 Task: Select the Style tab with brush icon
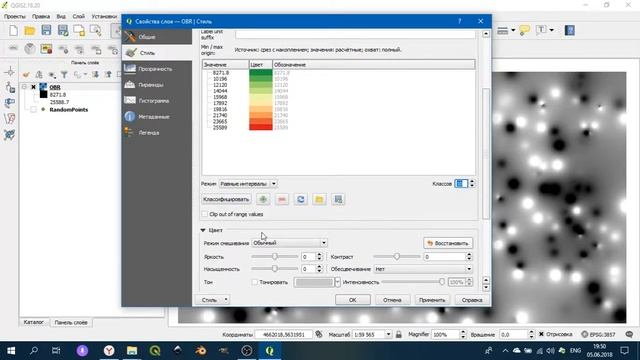(157, 53)
